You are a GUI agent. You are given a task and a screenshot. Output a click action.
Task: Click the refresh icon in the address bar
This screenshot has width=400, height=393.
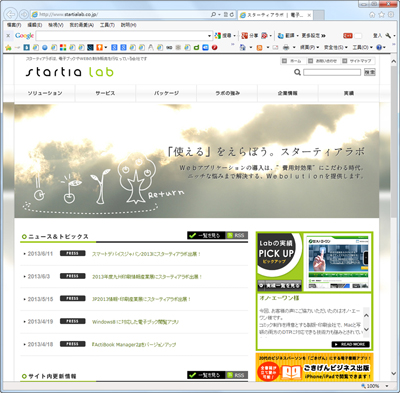tap(232, 14)
